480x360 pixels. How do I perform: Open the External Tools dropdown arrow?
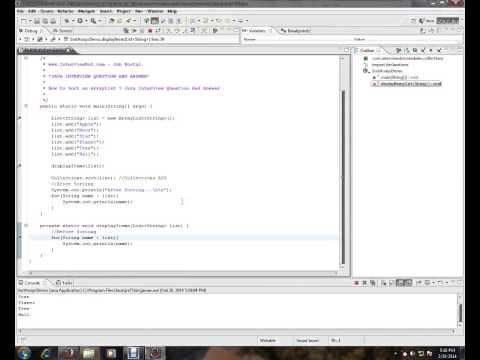pyautogui.click(x=100, y=21)
